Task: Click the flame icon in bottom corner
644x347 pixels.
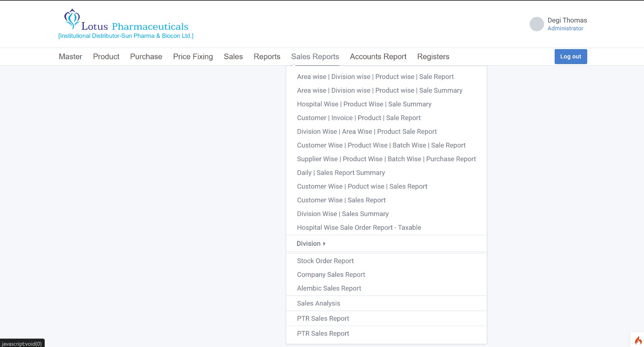Action: [638, 340]
